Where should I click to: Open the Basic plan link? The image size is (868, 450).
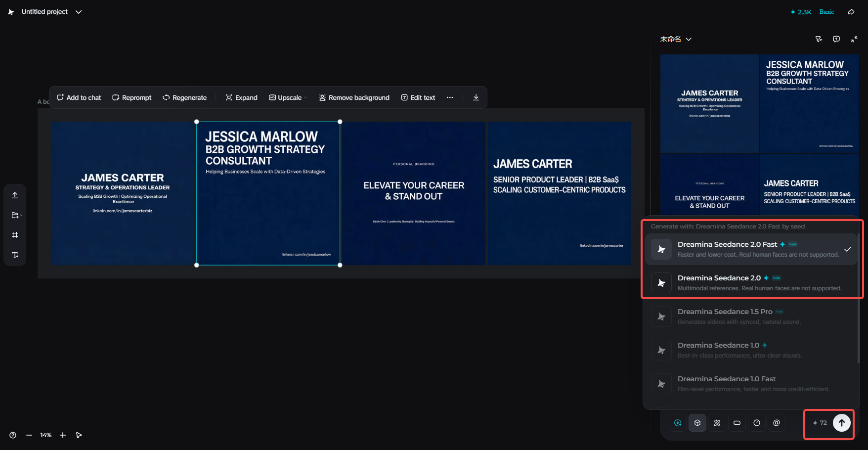[x=826, y=12]
